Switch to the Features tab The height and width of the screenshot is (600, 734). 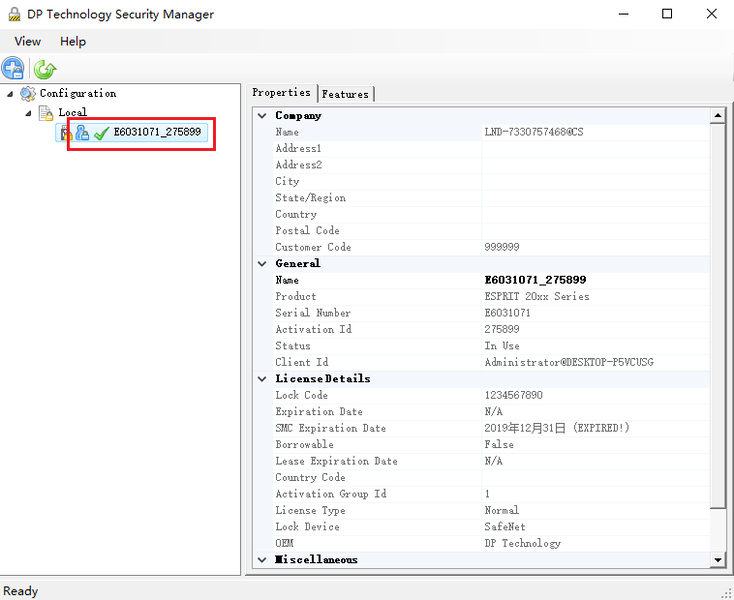tap(345, 94)
